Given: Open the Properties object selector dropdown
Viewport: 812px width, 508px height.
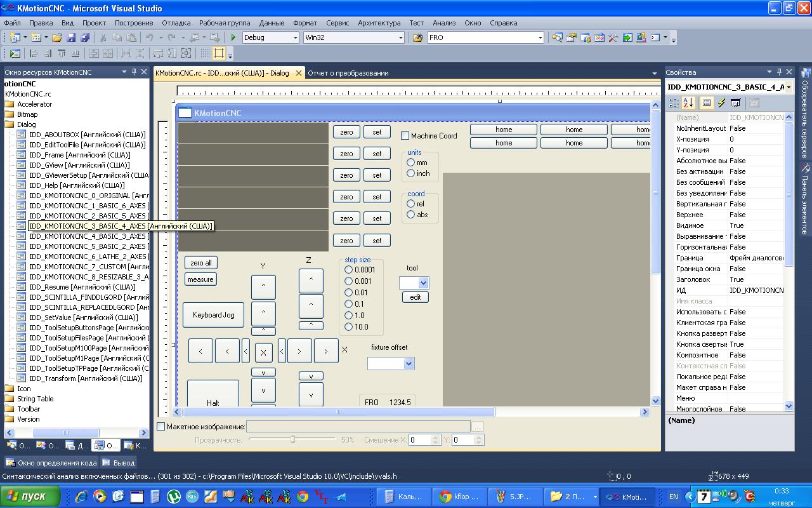Looking at the screenshot, I should click(789, 87).
